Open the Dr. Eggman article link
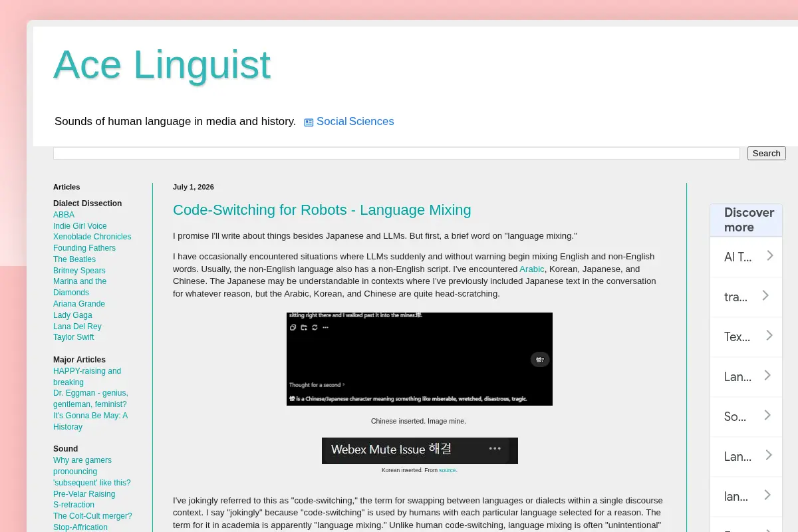The width and height of the screenshot is (798, 532). pyautogui.click(x=90, y=399)
